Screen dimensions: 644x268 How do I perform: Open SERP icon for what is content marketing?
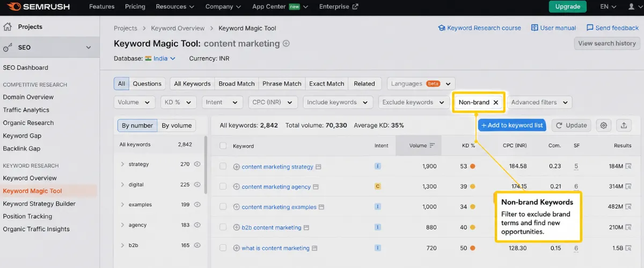[314, 248]
